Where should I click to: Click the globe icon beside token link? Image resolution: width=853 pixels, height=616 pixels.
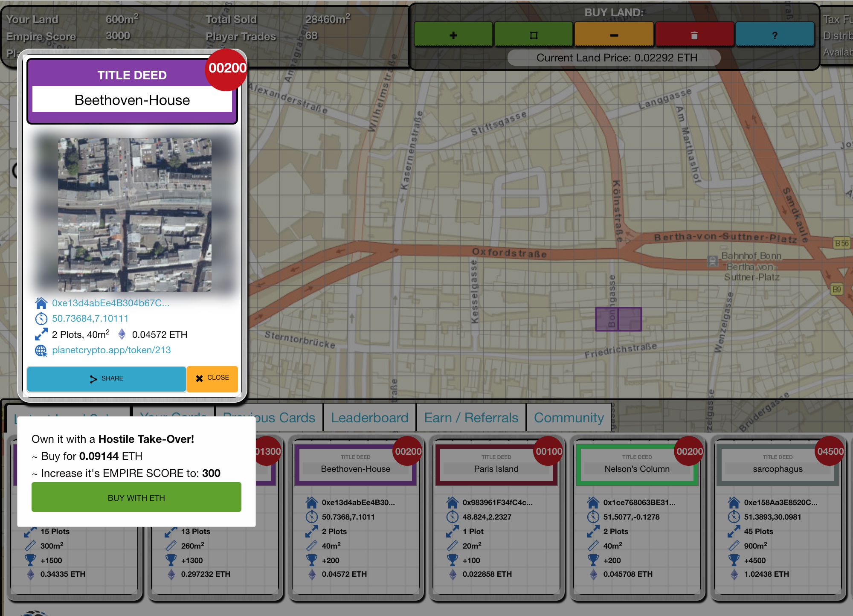pyautogui.click(x=41, y=350)
